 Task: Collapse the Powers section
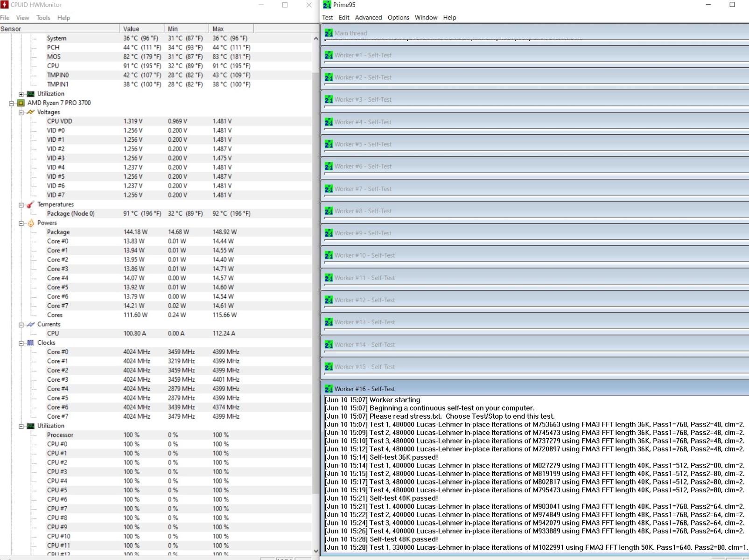click(x=21, y=223)
